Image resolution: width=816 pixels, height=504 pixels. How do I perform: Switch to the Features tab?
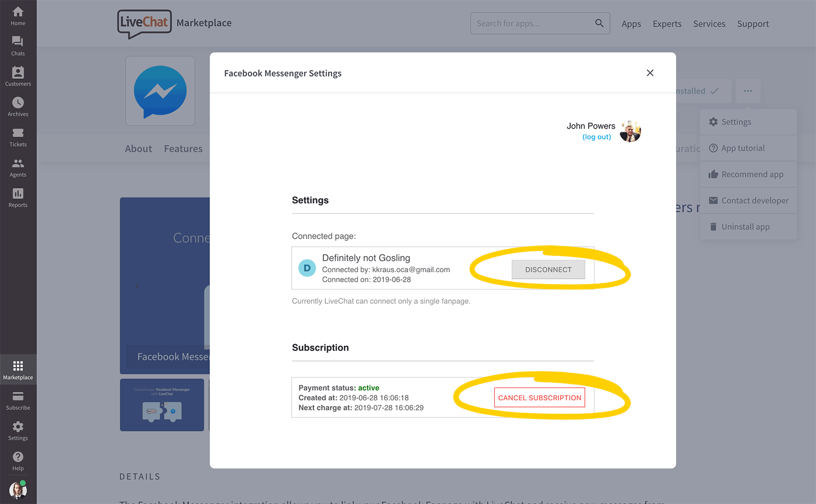pyautogui.click(x=183, y=149)
